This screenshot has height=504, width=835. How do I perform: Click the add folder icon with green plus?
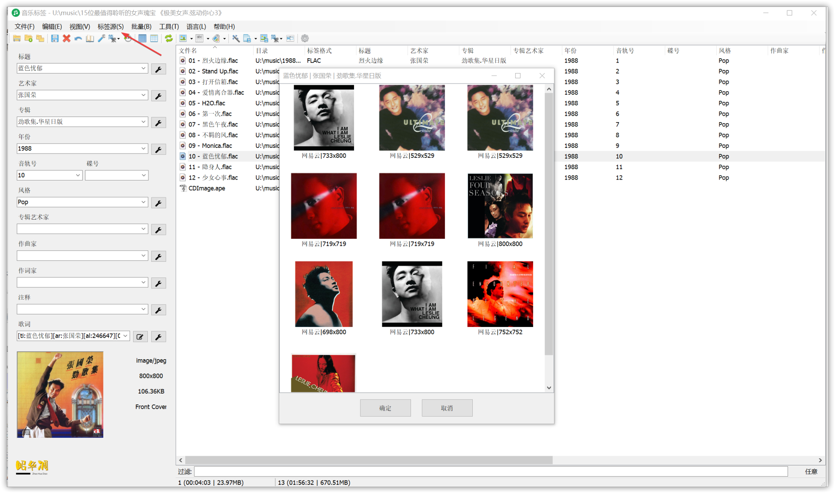28,38
